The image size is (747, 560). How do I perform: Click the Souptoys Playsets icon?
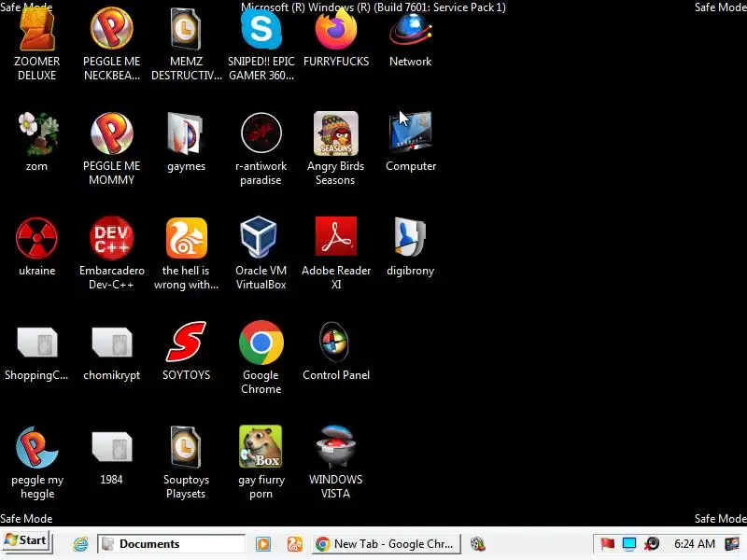point(186,447)
